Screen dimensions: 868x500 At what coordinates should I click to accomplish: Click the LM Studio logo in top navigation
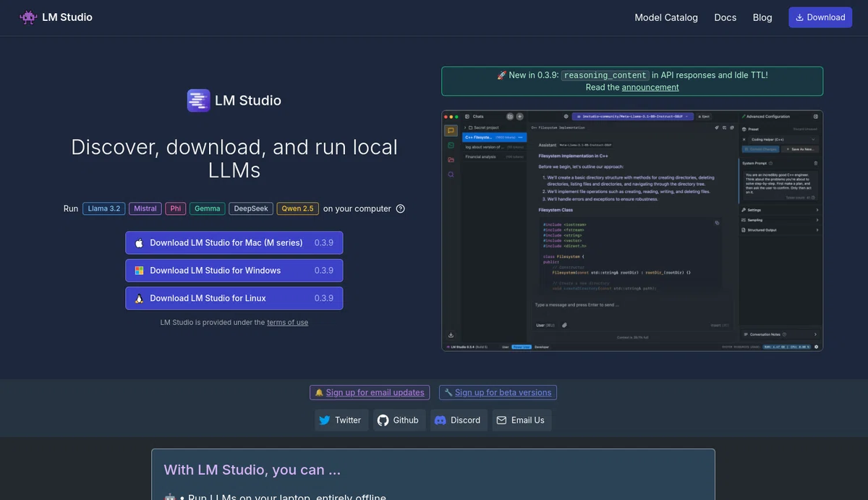coord(56,17)
